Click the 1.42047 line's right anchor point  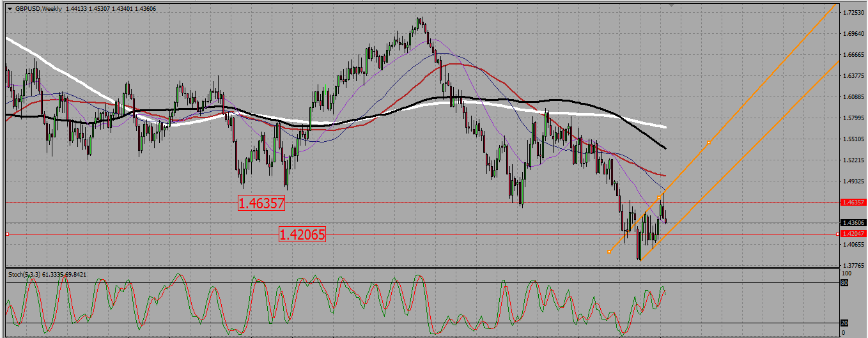point(838,234)
